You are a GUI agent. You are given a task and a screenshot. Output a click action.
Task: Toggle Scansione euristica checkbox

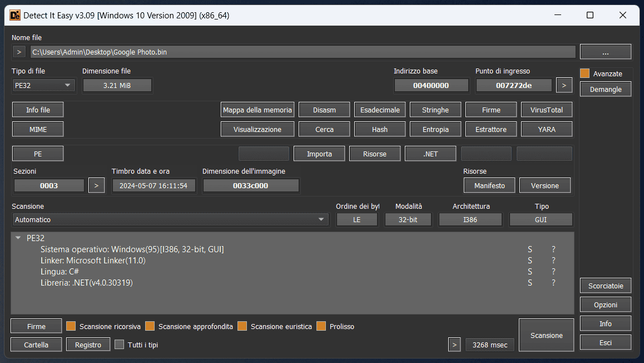tap(242, 326)
